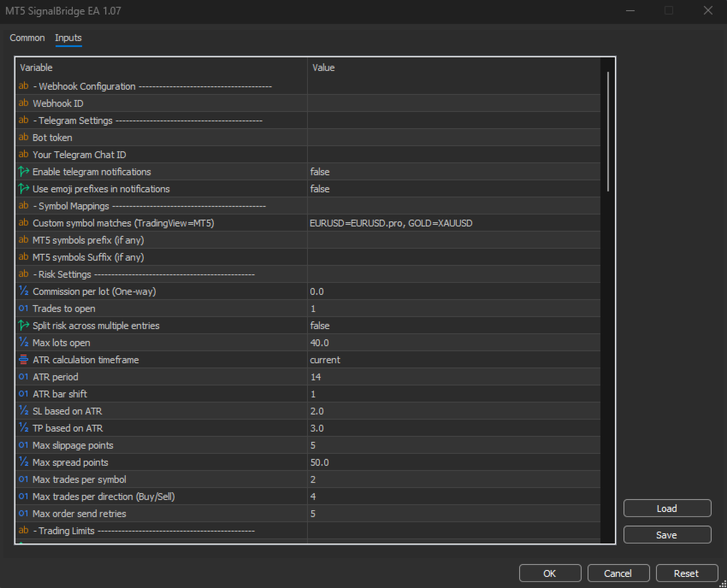Click the integer icon beside Max slippage points
727x588 pixels.
point(24,445)
